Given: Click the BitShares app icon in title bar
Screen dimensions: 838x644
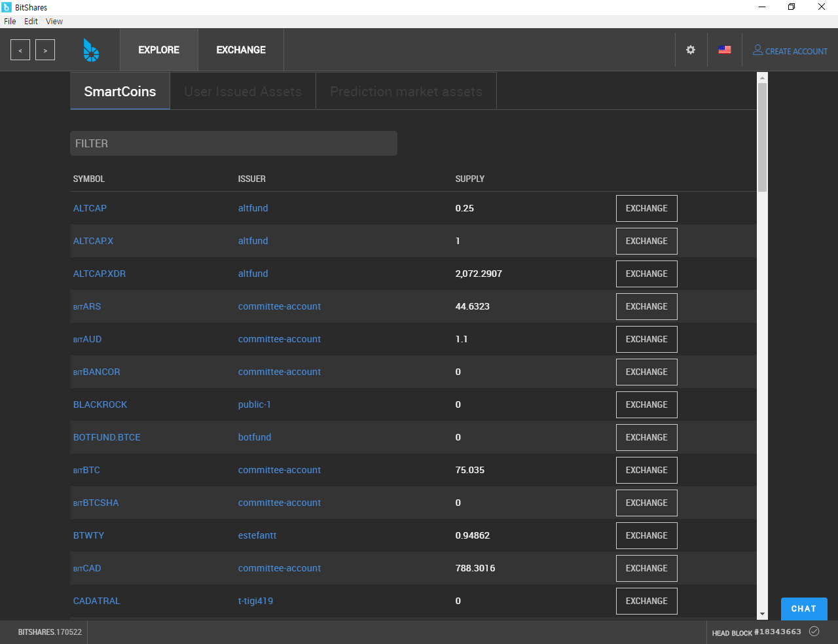Looking at the screenshot, I should pyautogui.click(x=7, y=7).
